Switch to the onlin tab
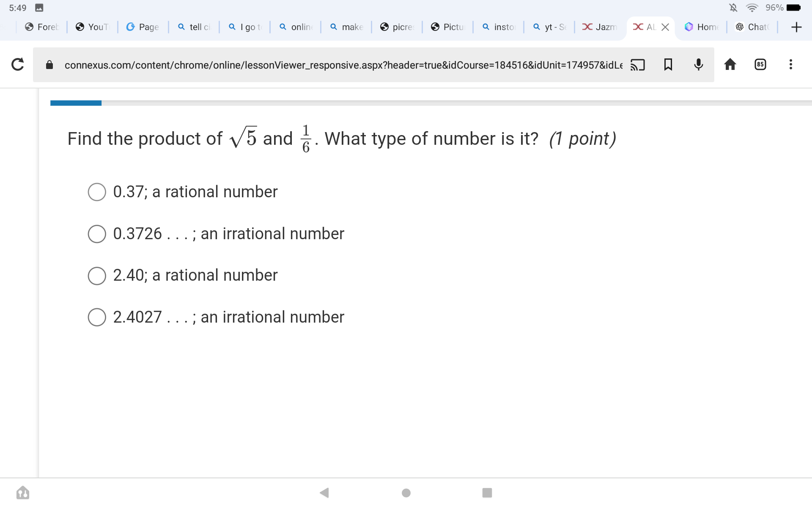Image resolution: width=812 pixels, height=508 pixels. pyautogui.click(x=295, y=27)
